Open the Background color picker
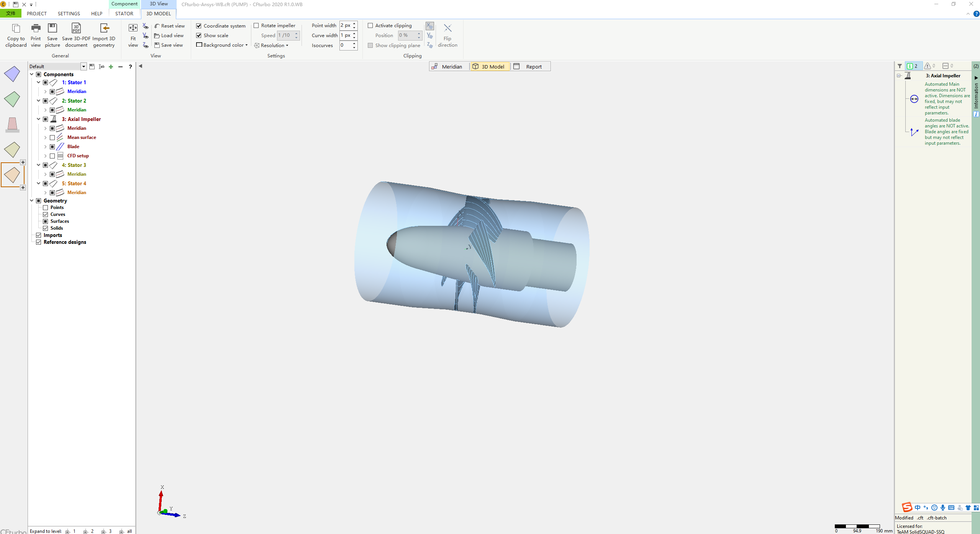The height and width of the screenshot is (534, 980). [x=222, y=45]
